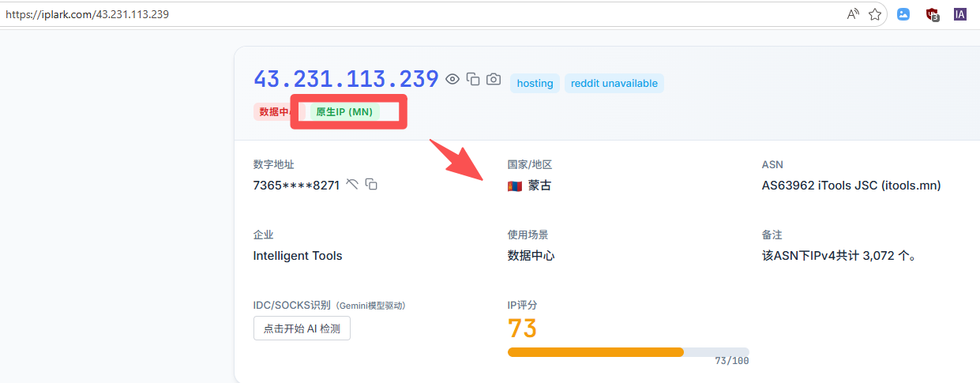980x383 pixels.
Task: Click the Mongolia flag icon
Action: click(x=515, y=186)
